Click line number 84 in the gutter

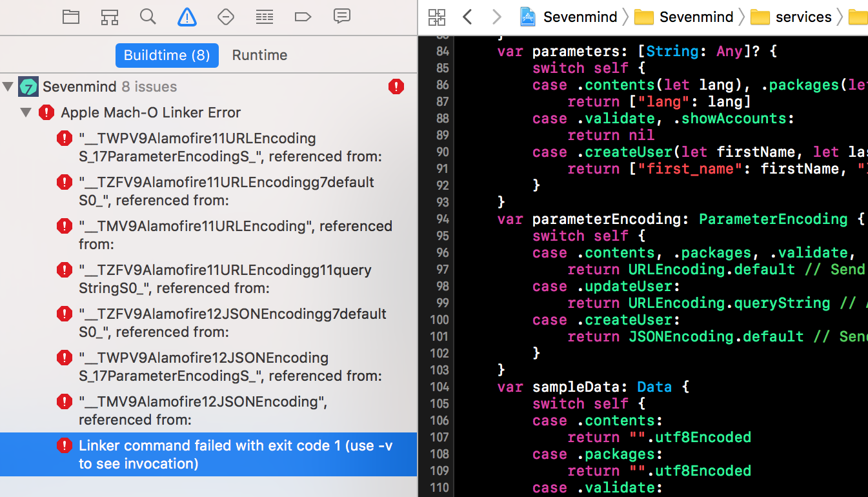point(441,51)
